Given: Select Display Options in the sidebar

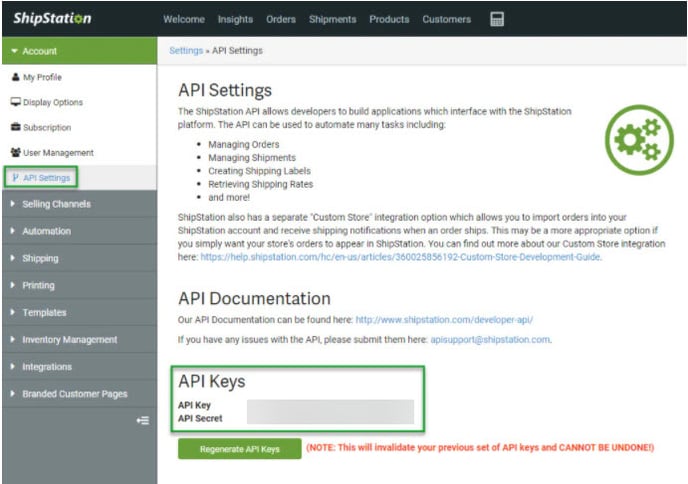Looking at the screenshot, I should click(53, 102).
